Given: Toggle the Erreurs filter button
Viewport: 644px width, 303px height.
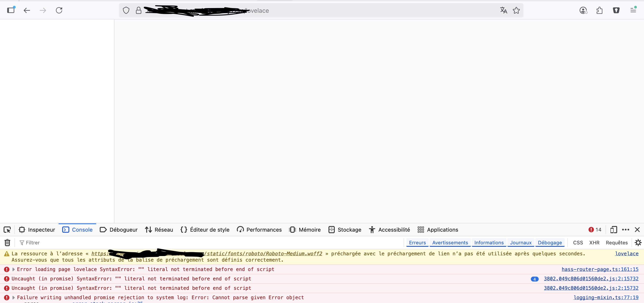Looking at the screenshot, I should [417, 242].
